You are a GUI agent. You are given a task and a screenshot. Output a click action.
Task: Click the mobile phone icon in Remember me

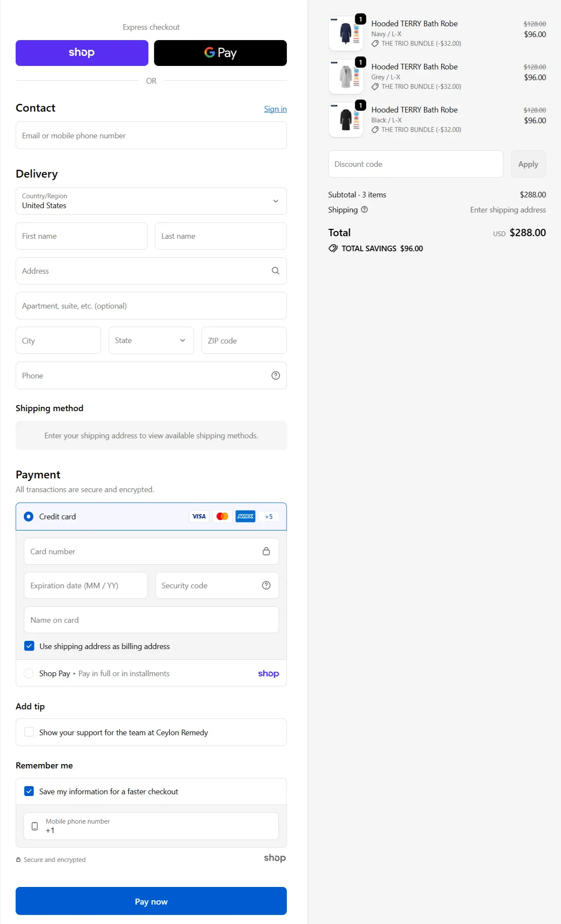click(35, 826)
